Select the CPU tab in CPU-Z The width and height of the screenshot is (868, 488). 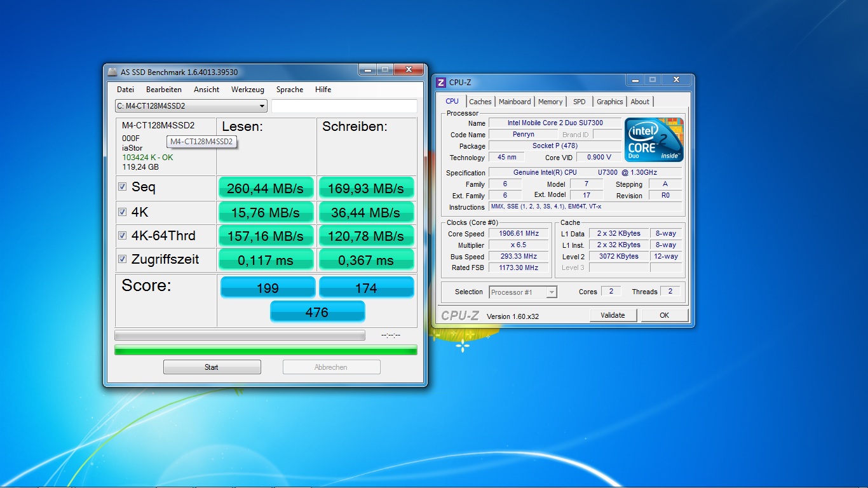(x=452, y=101)
